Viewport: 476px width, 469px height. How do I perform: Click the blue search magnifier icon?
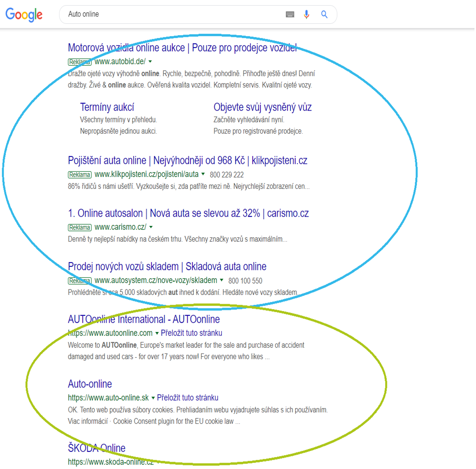(x=324, y=14)
